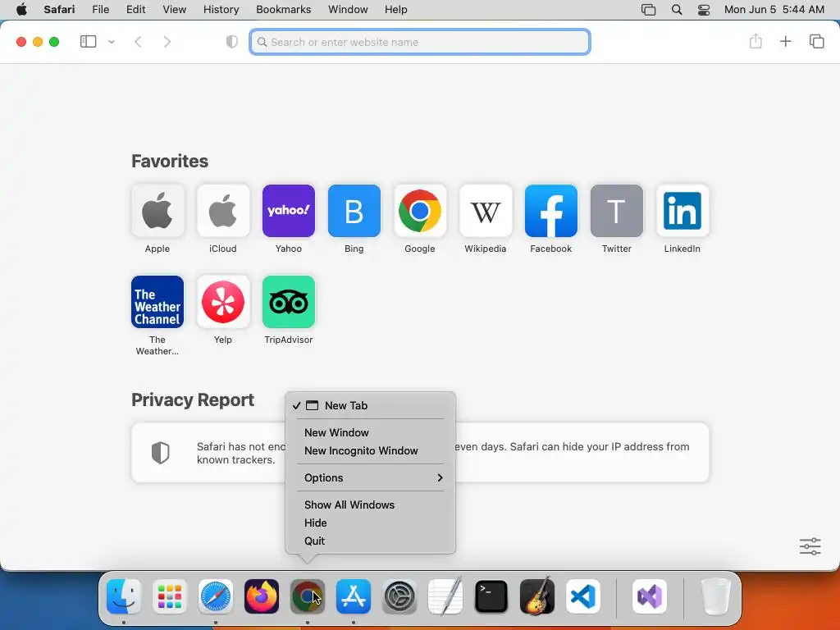The image size is (840, 630).
Task: Click the Share toolbar icon
Action: (x=756, y=41)
